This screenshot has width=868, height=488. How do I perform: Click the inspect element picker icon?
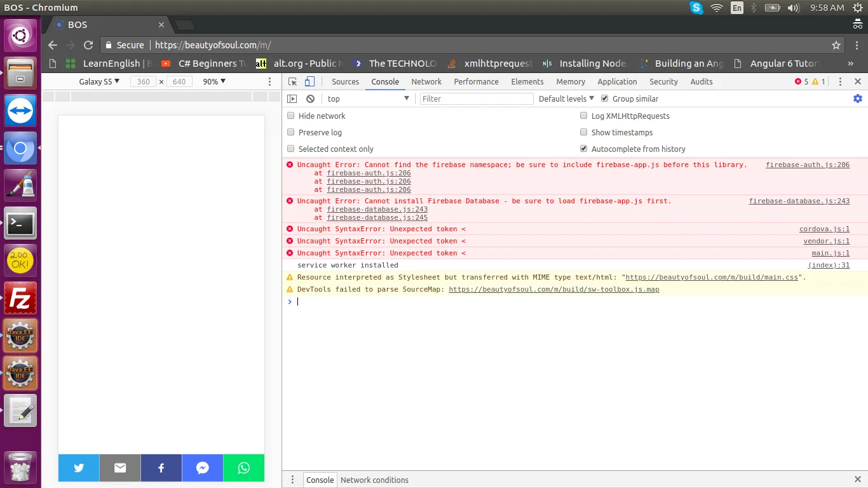[292, 82]
